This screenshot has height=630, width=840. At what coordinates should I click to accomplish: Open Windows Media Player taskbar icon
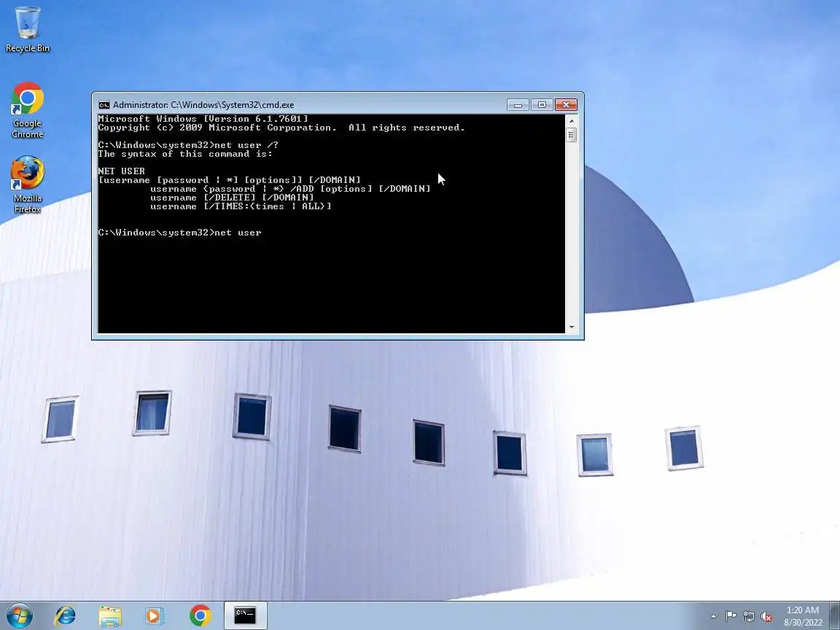click(x=154, y=615)
